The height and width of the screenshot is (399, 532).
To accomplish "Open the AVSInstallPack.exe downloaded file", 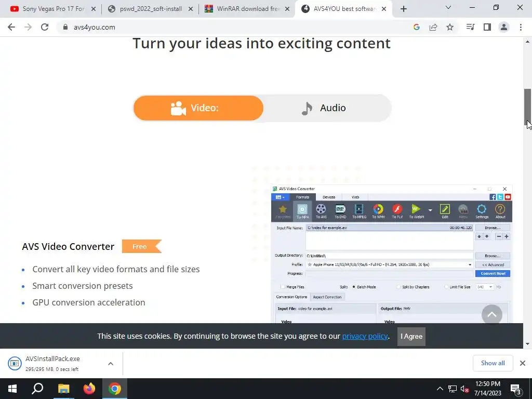I will click(52, 363).
